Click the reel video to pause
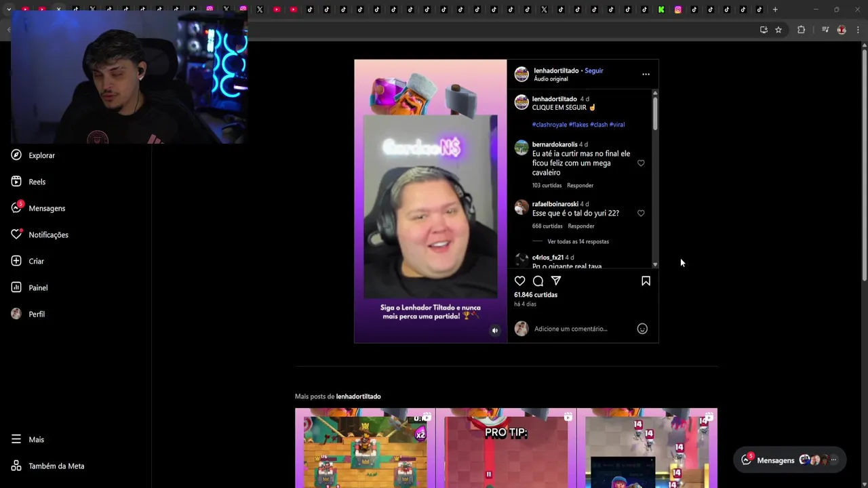 coord(430,201)
